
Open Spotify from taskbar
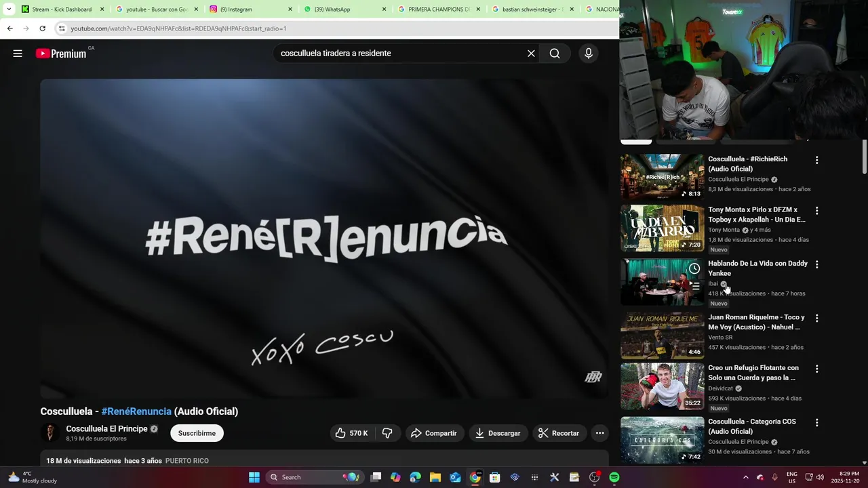[x=614, y=477]
